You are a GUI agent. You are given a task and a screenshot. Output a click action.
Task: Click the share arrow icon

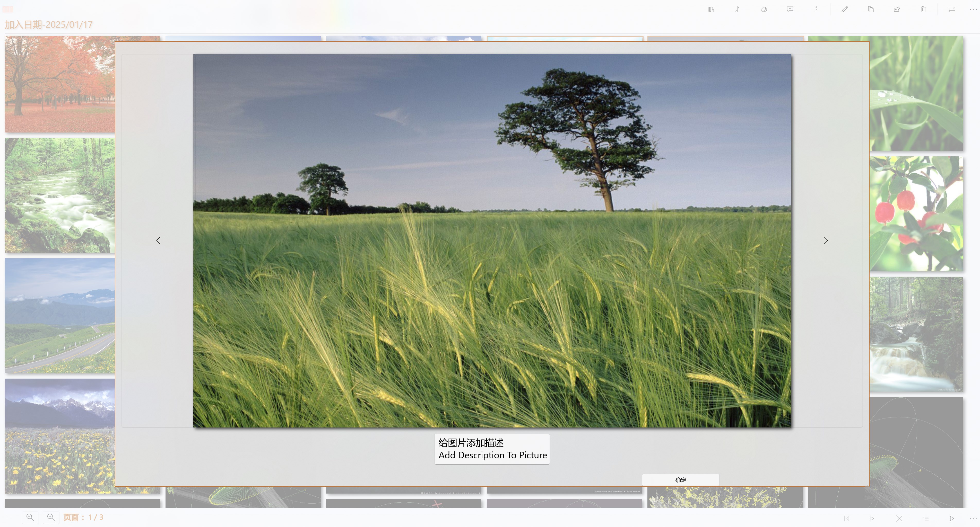coord(897,10)
